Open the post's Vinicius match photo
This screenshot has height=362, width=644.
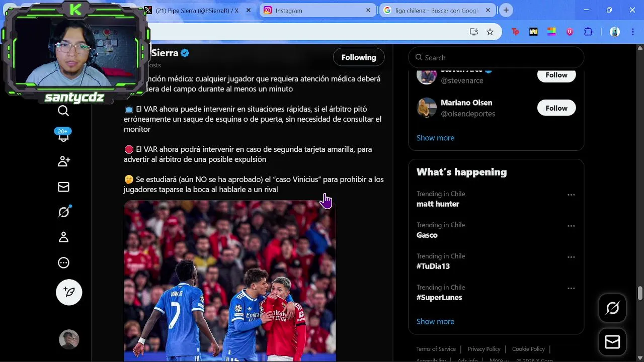tap(230, 281)
